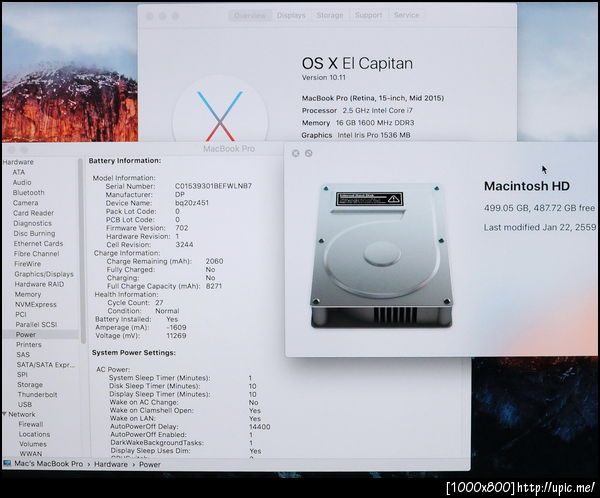
Task: Open the Support tab
Action: pyautogui.click(x=368, y=15)
